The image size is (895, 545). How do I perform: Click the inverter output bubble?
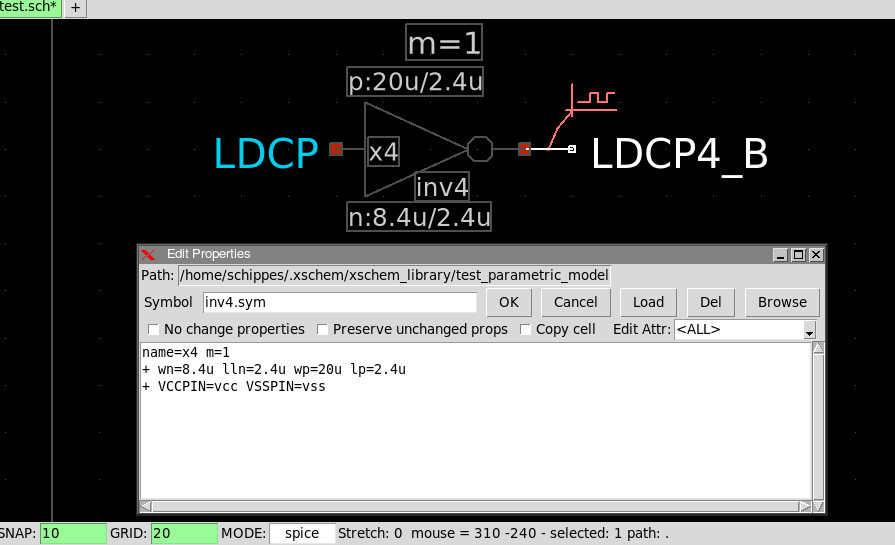479,149
